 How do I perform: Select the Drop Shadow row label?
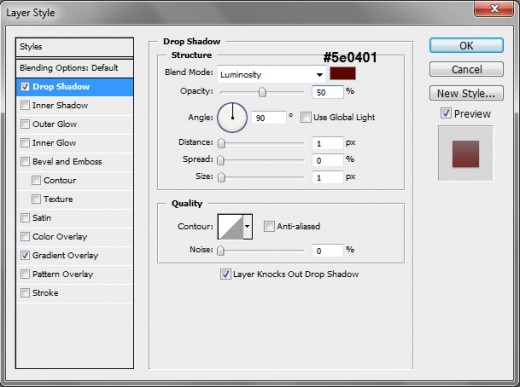click(61, 87)
